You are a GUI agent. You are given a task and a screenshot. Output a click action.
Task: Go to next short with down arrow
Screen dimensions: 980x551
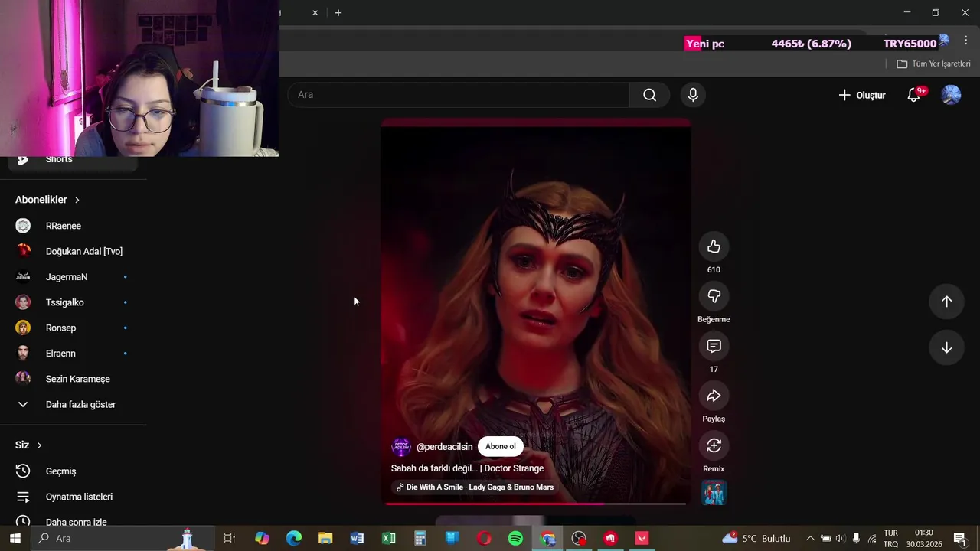pyautogui.click(x=946, y=347)
